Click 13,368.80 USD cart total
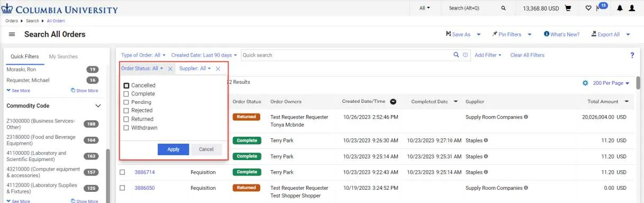644x203 pixels. pos(541,8)
